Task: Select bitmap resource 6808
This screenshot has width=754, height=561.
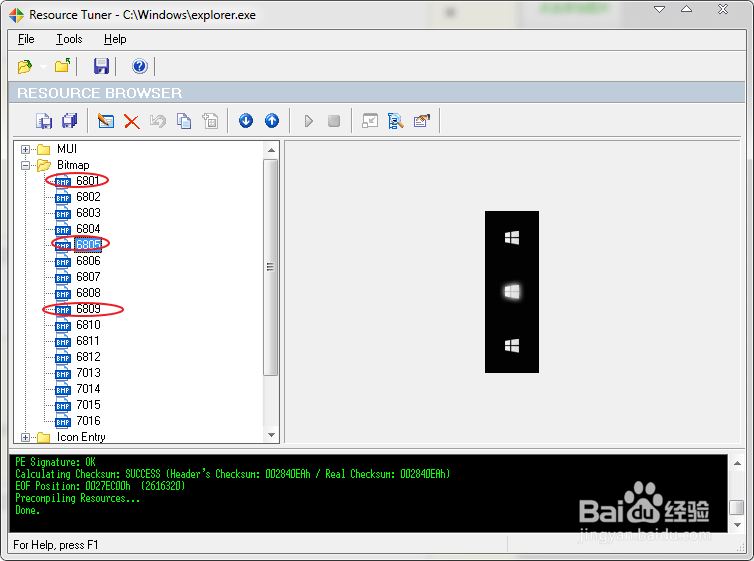Action: 88,293
